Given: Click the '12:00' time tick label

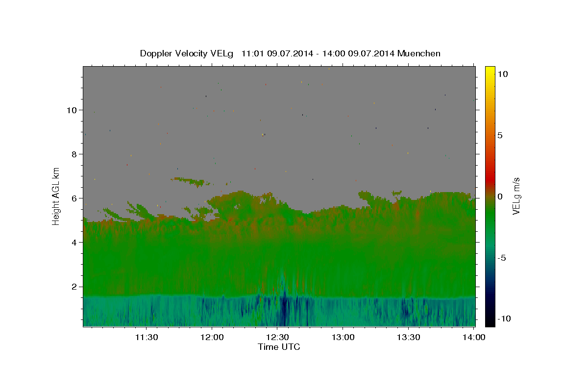Looking at the screenshot, I should tap(212, 337).
